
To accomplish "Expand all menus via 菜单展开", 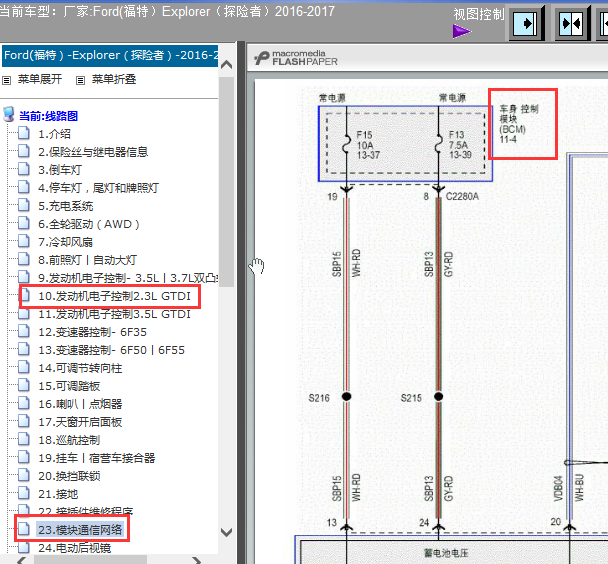I will point(40,79).
